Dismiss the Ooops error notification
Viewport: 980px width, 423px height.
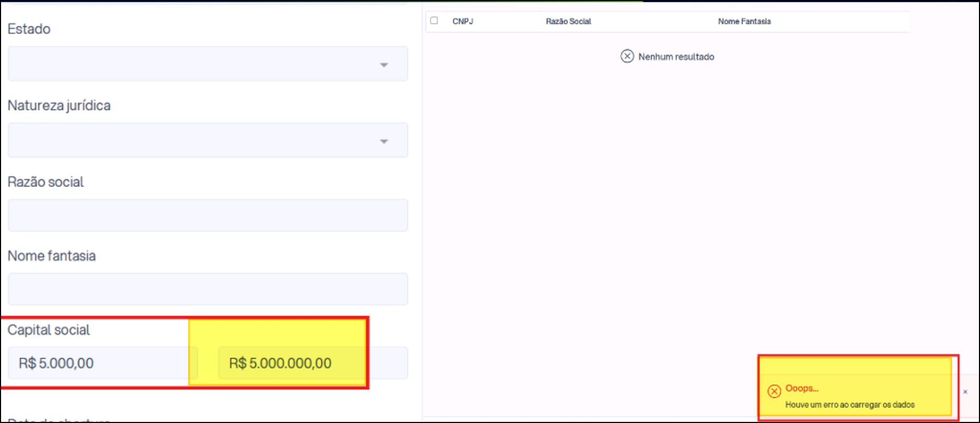point(965,392)
